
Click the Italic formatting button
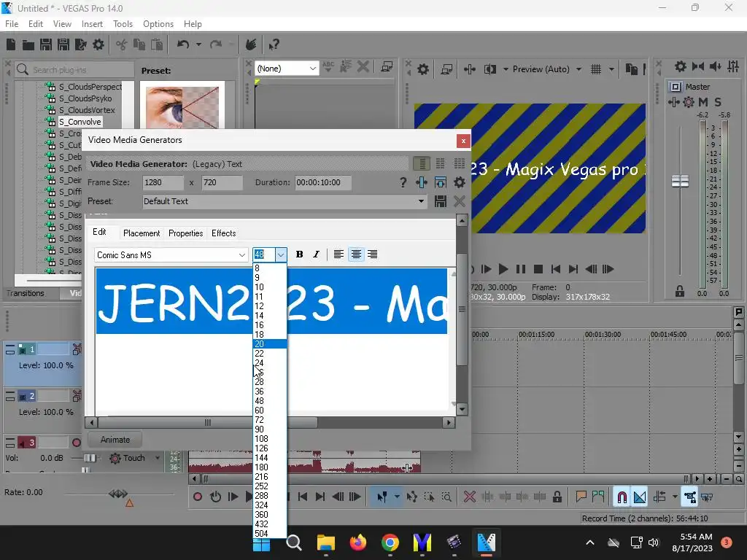[316, 254]
